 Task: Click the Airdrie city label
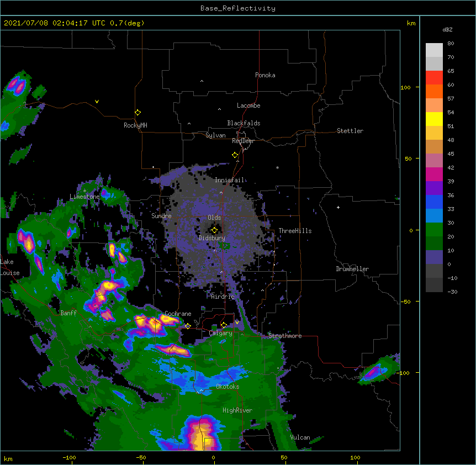click(x=223, y=297)
